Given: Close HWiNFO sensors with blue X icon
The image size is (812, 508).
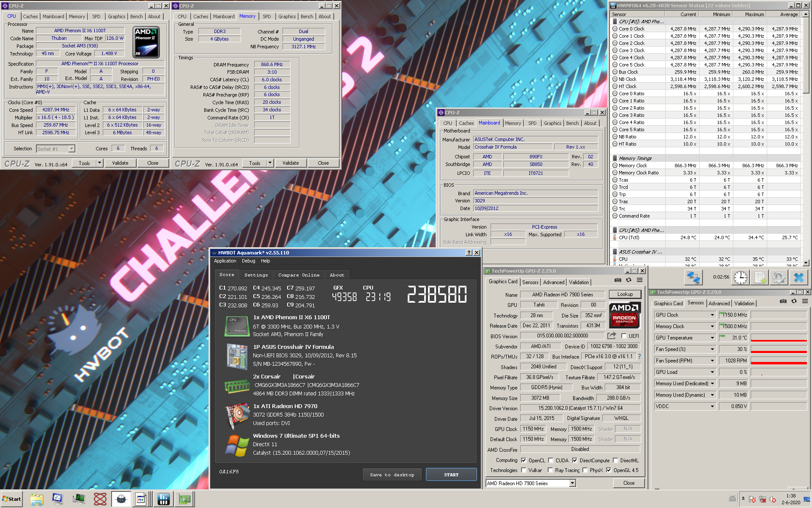Looking at the screenshot, I should (798, 278).
